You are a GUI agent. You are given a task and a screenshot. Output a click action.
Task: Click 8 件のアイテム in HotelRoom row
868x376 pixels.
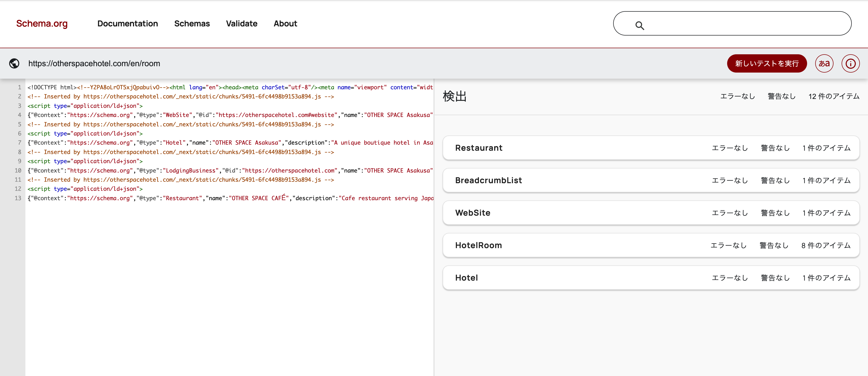[x=826, y=245]
